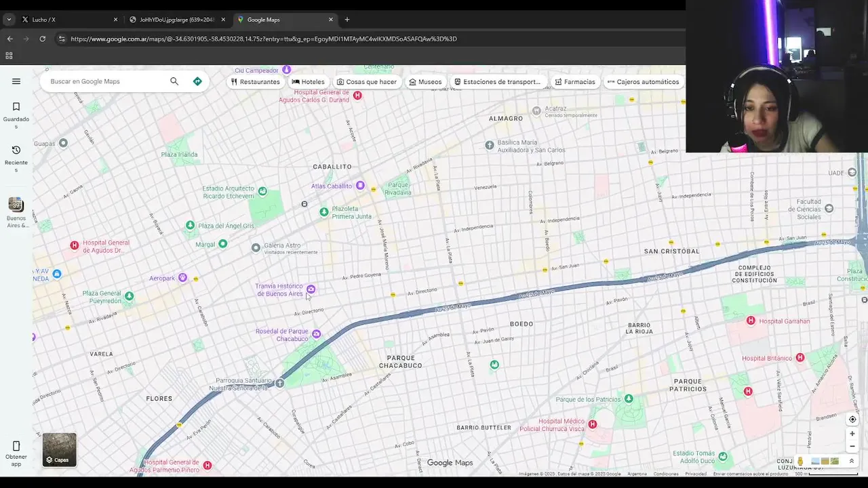Click the Plazoleta Primera Junta pin
This screenshot has height=488, width=868.
pyautogui.click(x=324, y=212)
